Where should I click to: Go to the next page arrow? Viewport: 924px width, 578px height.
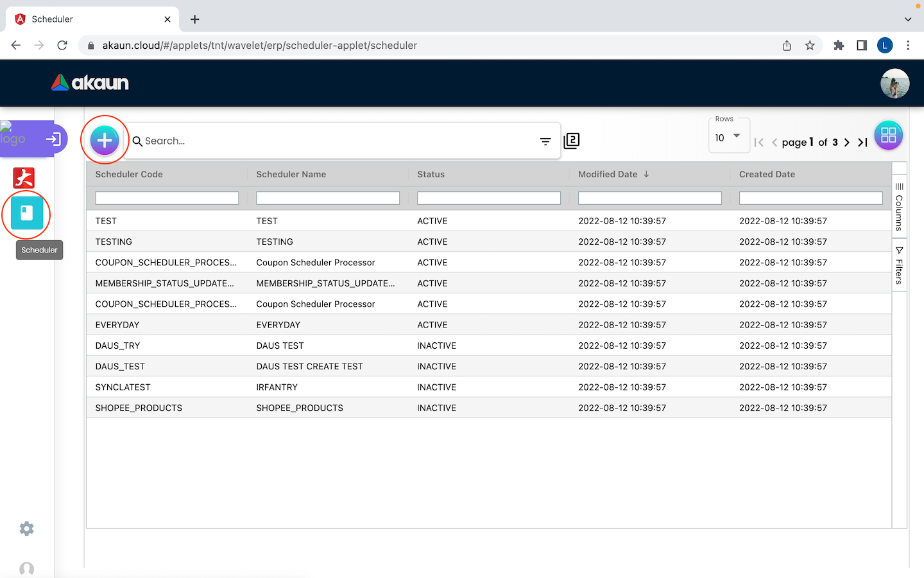click(847, 143)
